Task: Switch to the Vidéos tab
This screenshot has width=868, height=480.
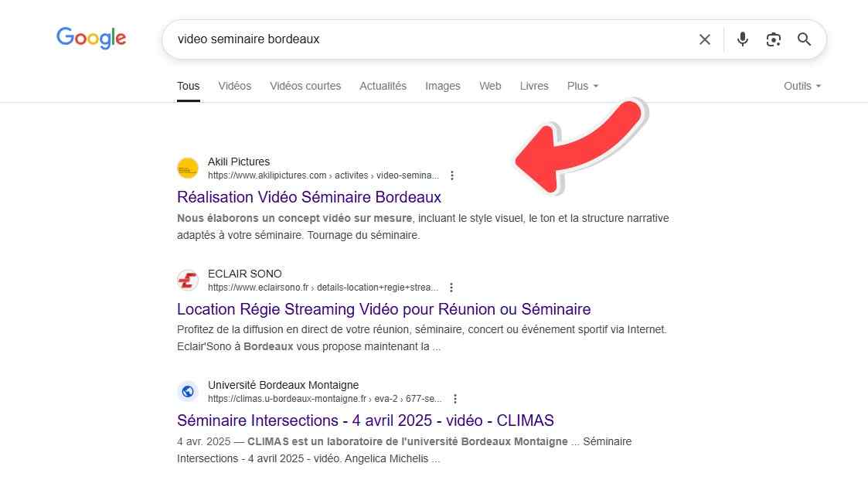Action: pos(234,86)
